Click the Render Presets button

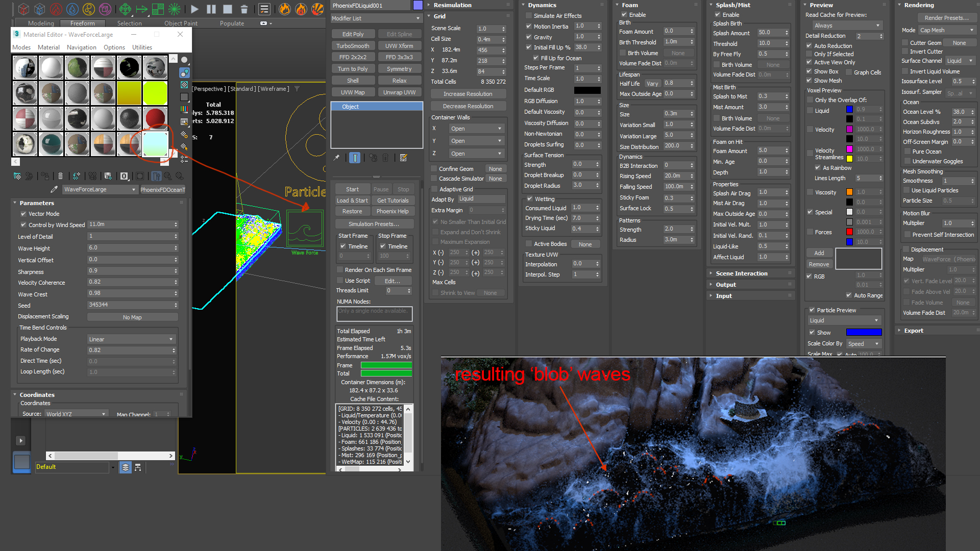(947, 18)
